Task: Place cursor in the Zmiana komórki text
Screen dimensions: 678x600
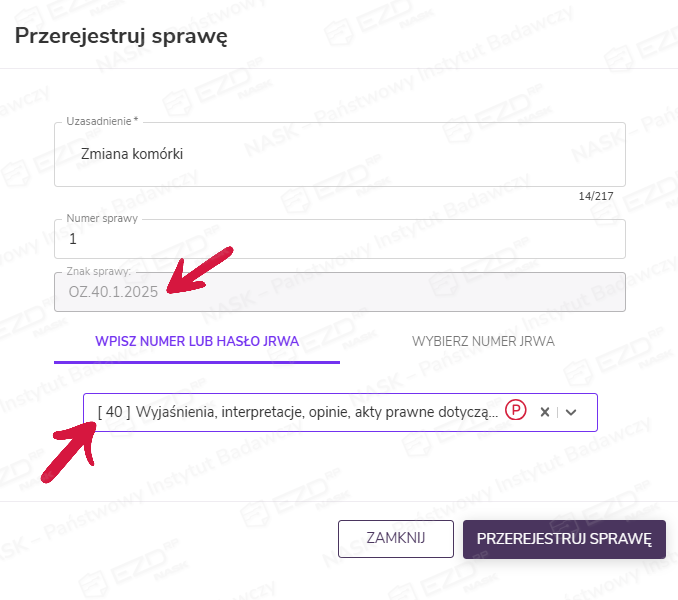Action: click(132, 154)
